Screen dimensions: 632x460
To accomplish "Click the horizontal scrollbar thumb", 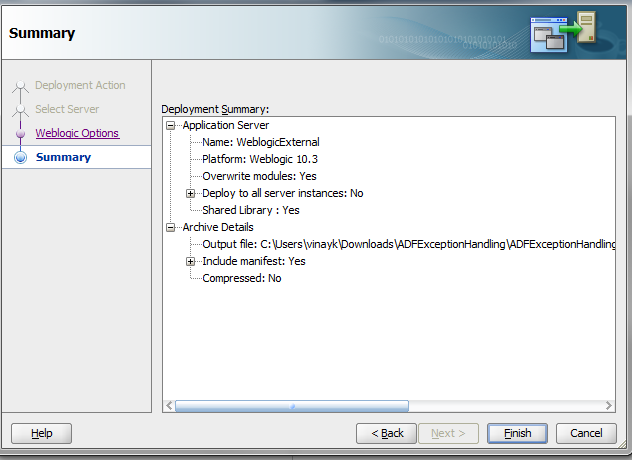I will click(292, 406).
